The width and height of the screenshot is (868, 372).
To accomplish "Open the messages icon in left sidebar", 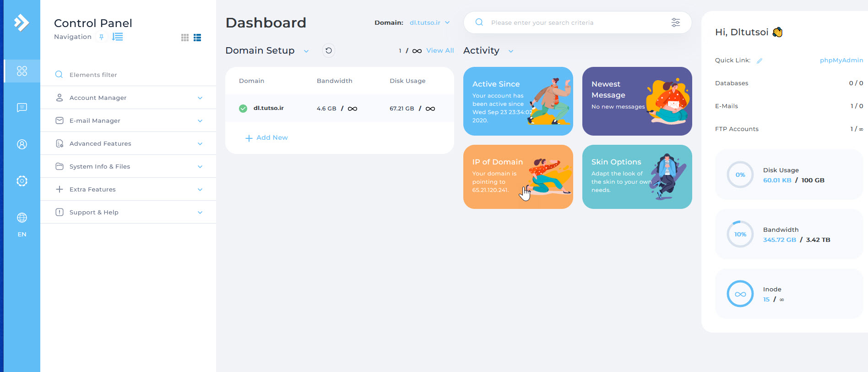I will [x=22, y=108].
